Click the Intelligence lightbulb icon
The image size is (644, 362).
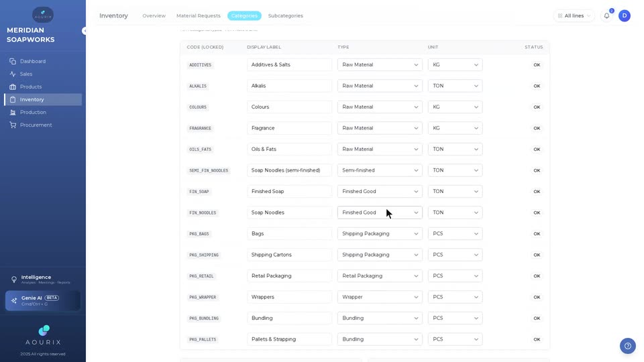pyautogui.click(x=14, y=279)
